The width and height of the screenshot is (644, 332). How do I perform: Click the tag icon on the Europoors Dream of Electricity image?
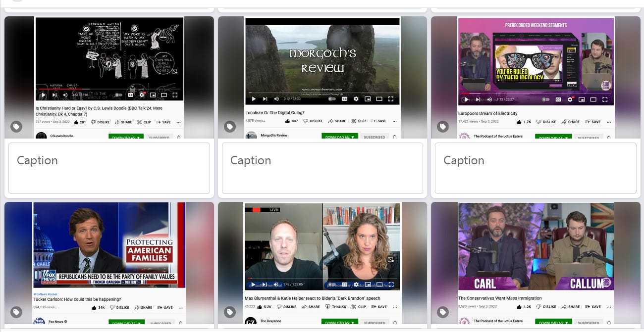443,127
